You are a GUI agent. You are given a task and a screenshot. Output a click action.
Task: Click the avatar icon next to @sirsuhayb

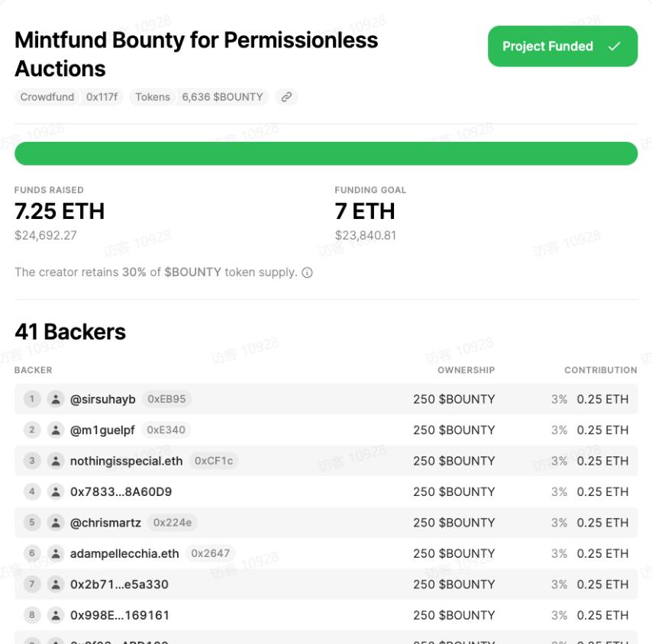pos(55,399)
